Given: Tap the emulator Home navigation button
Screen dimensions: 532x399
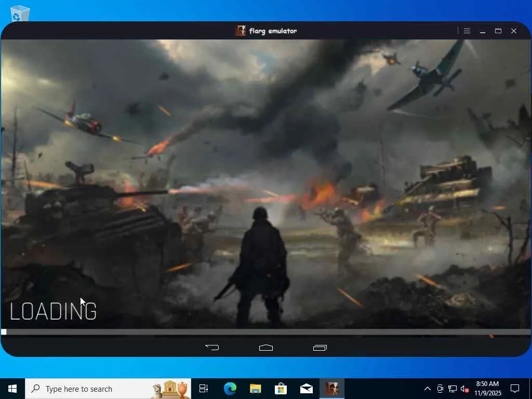Looking at the screenshot, I should click(x=266, y=348).
